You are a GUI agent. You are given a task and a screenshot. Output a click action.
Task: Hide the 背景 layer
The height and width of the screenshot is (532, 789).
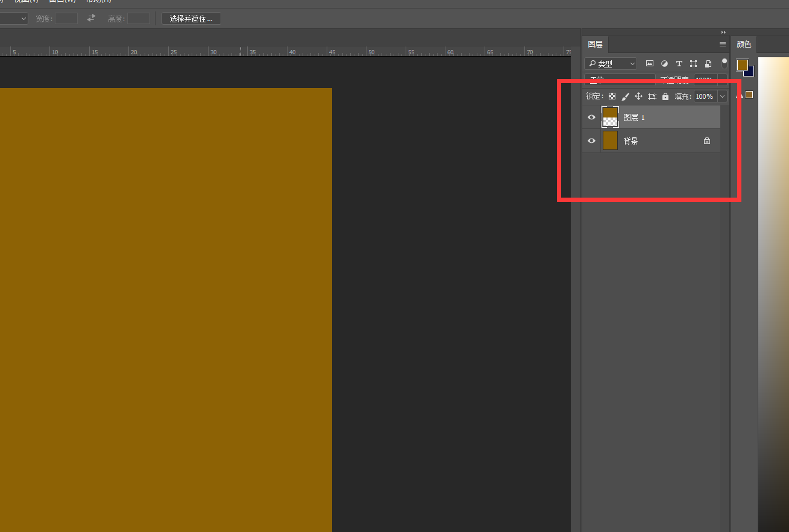click(x=591, y=141)
